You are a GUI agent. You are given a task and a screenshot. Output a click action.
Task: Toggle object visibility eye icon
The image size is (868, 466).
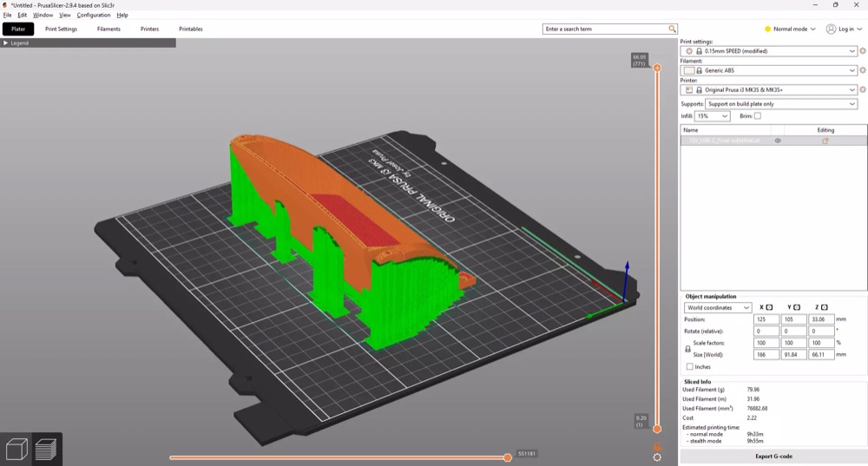coord(778,141)
